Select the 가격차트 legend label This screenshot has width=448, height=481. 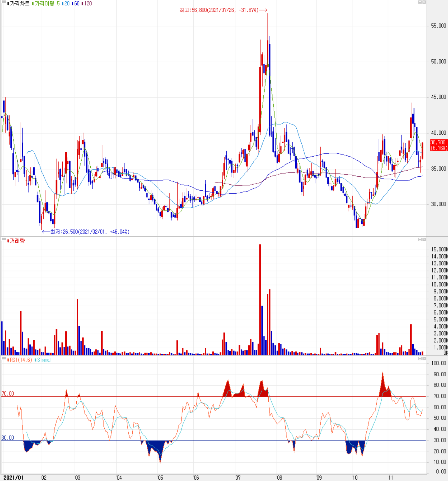pyautogui.click(x=18, y=4)
